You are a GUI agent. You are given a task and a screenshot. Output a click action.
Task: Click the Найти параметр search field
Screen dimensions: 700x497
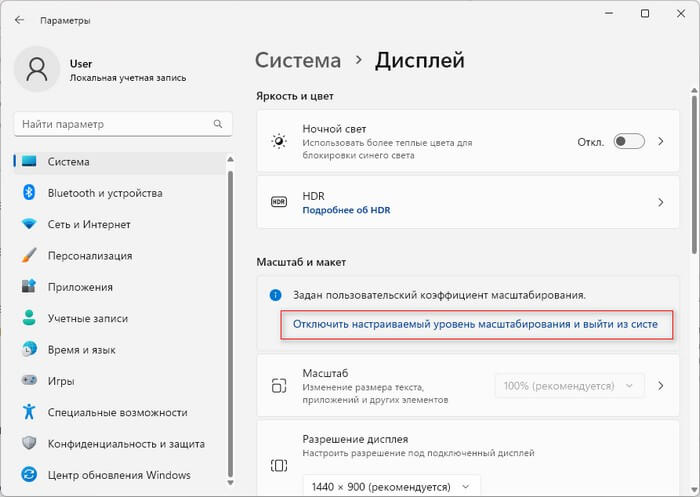pos(123,124)
